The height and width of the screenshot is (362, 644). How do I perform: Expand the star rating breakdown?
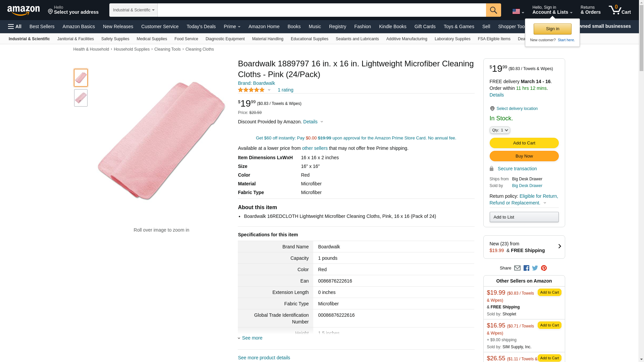click(x=269, y=90)
